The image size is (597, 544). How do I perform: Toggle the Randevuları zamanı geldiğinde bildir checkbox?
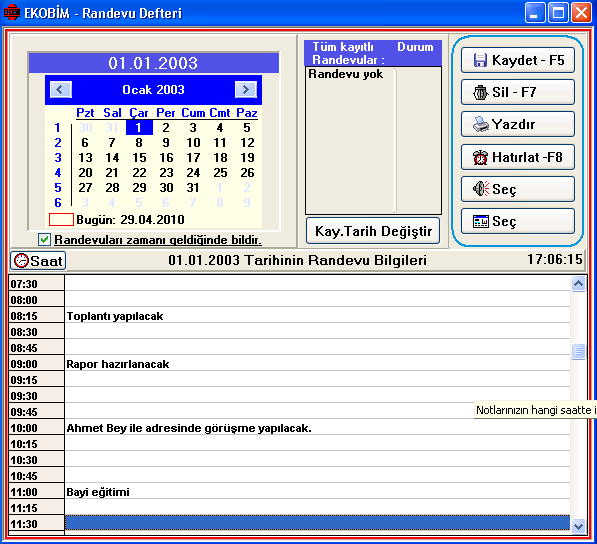click(44, 239)
